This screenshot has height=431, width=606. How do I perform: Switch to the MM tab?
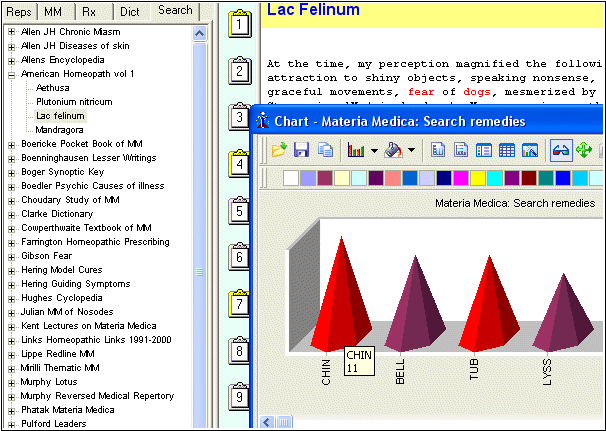[x=53, y=12]
